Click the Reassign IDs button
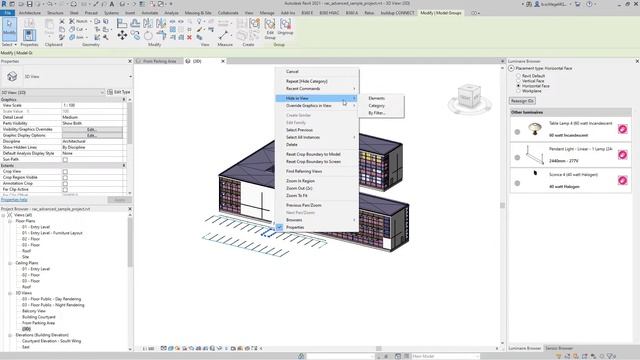Screen dimensions: 640x360 [522, 101]
